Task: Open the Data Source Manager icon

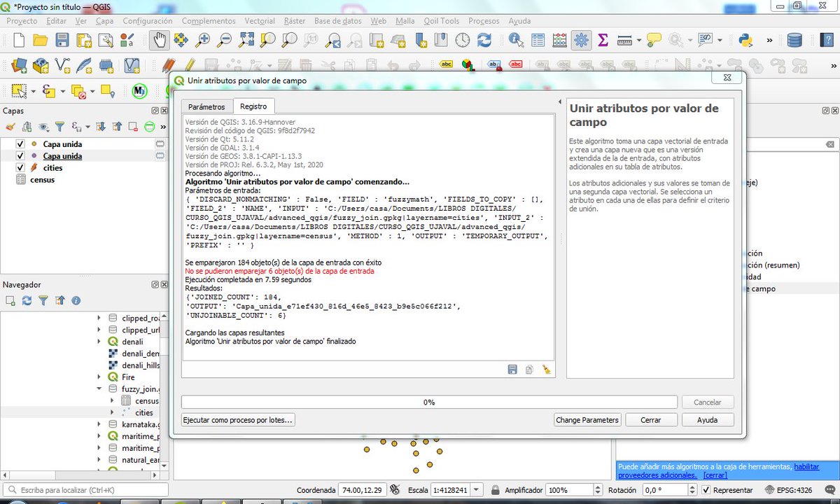Action: click(x=19, y=66)
